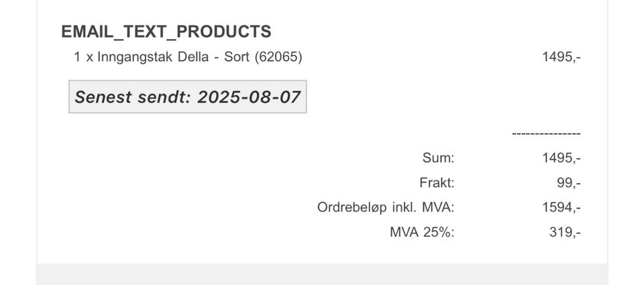
Task: Click the EMAIL_TEXT_PRODUCTS heading
Action: (166, 32)
